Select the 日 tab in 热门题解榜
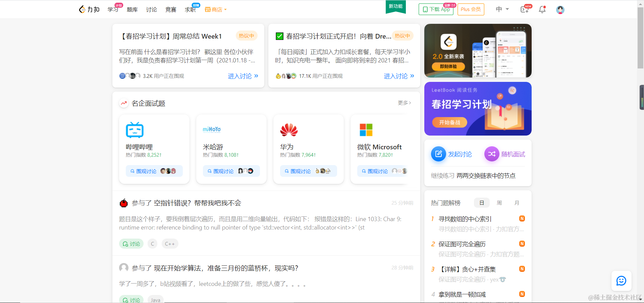 482,203
